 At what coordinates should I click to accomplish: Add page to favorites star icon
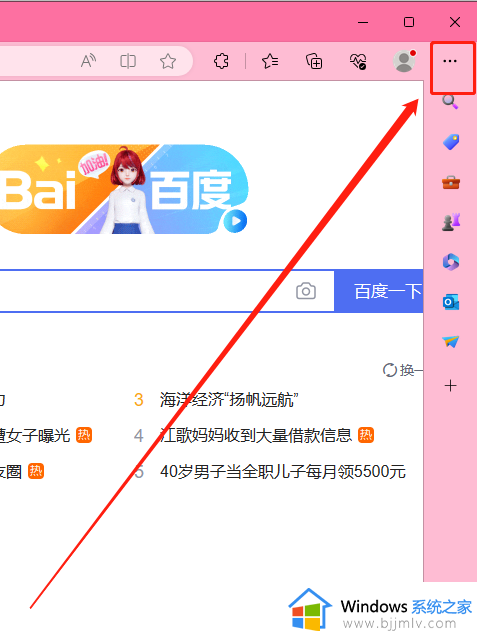[x=167, y=61]
